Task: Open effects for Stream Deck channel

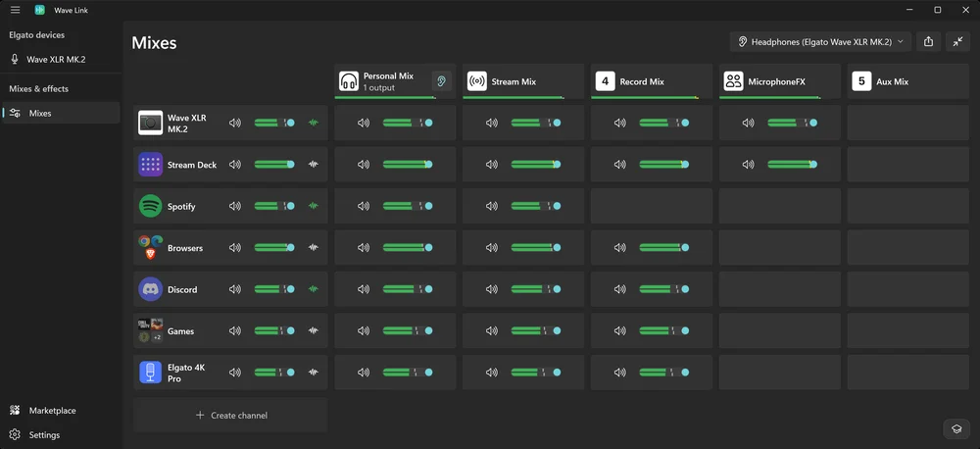Action: click(314, 165)
